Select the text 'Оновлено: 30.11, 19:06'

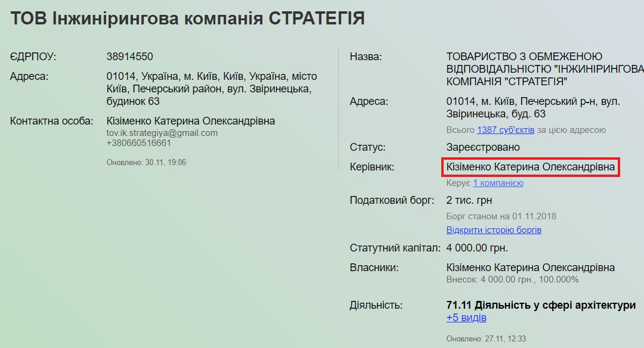[x=146, y=163]
